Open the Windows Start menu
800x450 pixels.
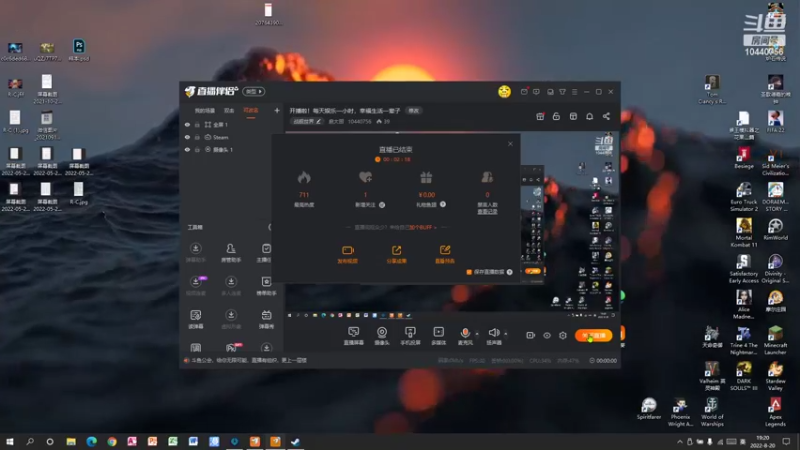[10, 442]
